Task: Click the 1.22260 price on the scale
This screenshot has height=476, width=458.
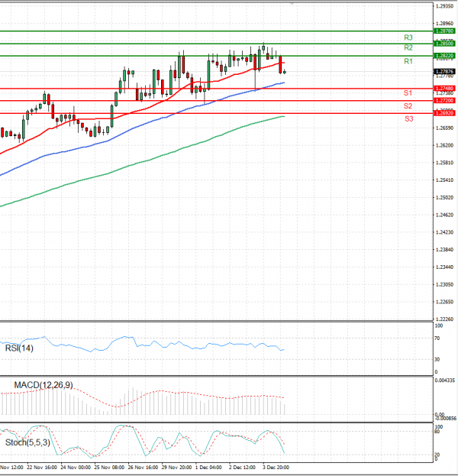Action: coord(444,319)
